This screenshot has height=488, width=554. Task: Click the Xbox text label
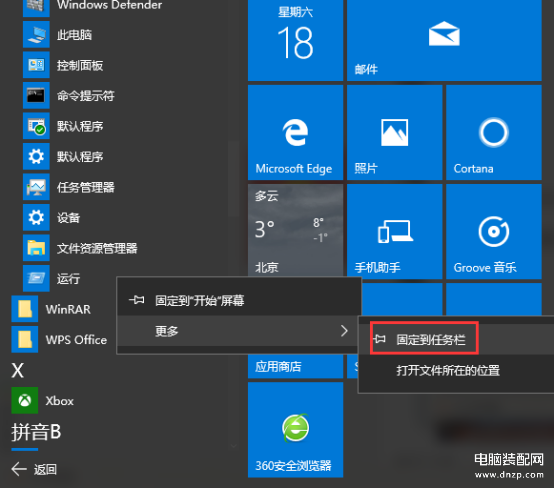coord(59,401)
